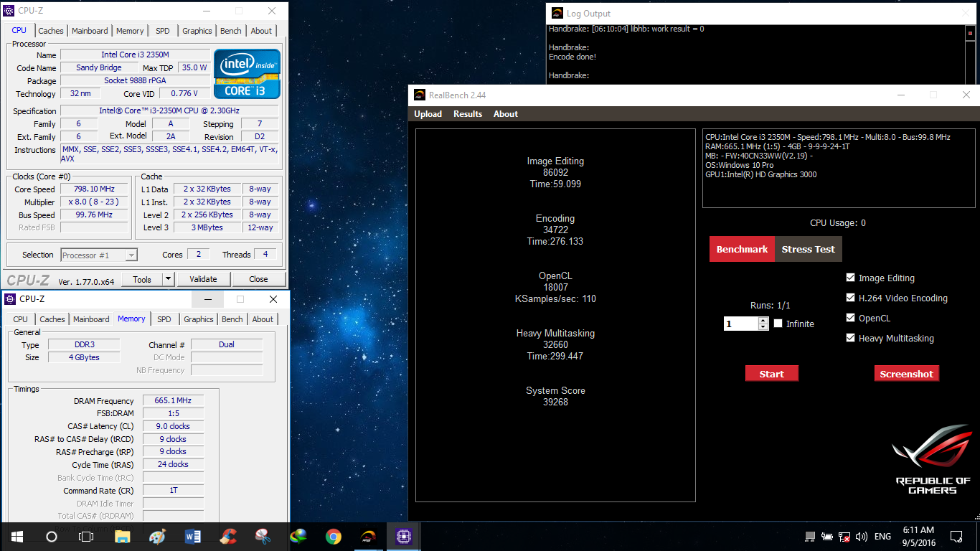The width and height of the screenshot is (980, 551).
Task: Open Cortana search circle on taskbar
Action: click(x=51, y=536)
